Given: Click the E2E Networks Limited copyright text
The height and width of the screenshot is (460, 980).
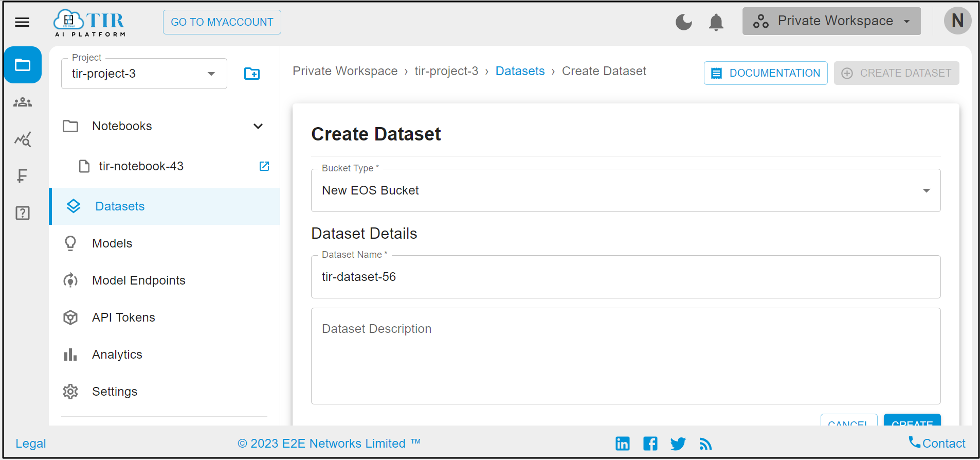Looking at the screenshot, I should click(329, 444).
